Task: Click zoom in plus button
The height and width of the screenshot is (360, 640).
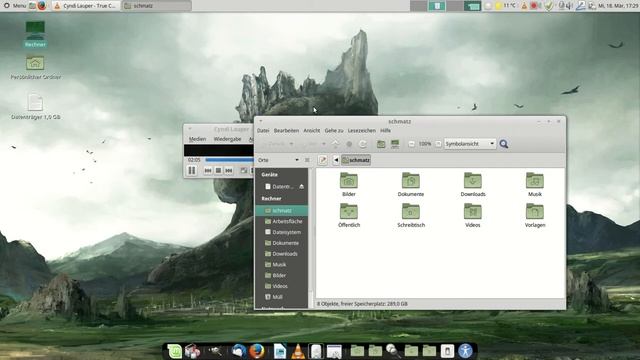Action: pyautogui.click(x=438, y=144)
